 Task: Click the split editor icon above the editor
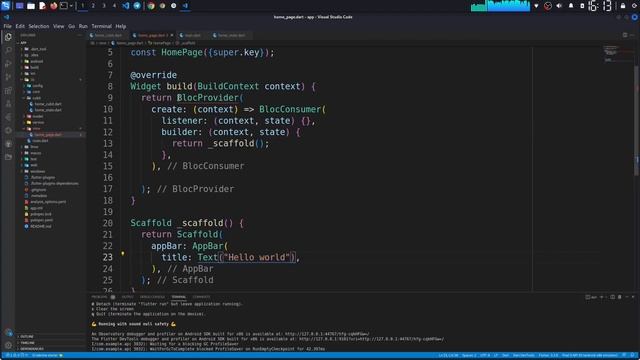point(625,35)
